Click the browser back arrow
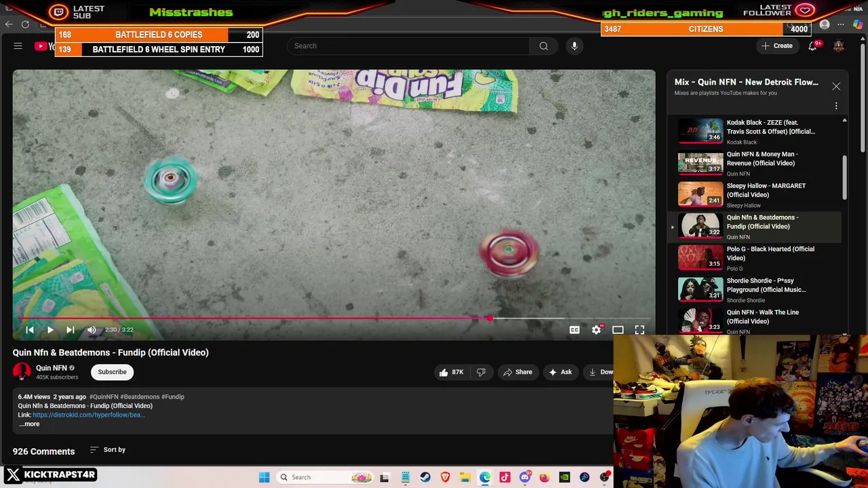Screen dimensions: 868x488 point(9,24)
